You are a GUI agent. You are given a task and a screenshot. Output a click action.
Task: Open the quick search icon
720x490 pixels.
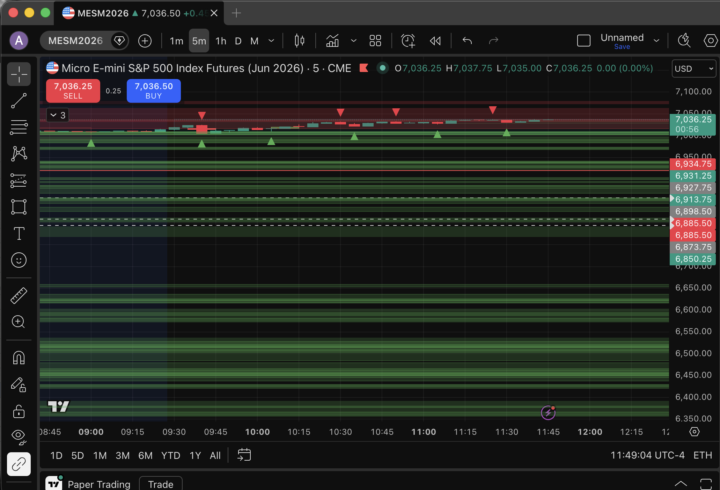(684, 41)
